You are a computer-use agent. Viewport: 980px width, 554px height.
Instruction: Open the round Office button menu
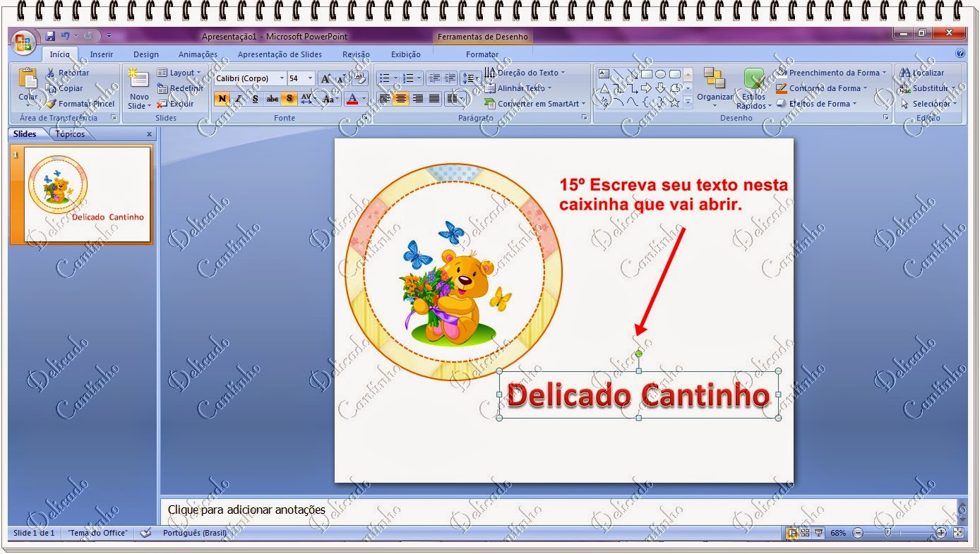pyautogui.click(x=23, y=41)
